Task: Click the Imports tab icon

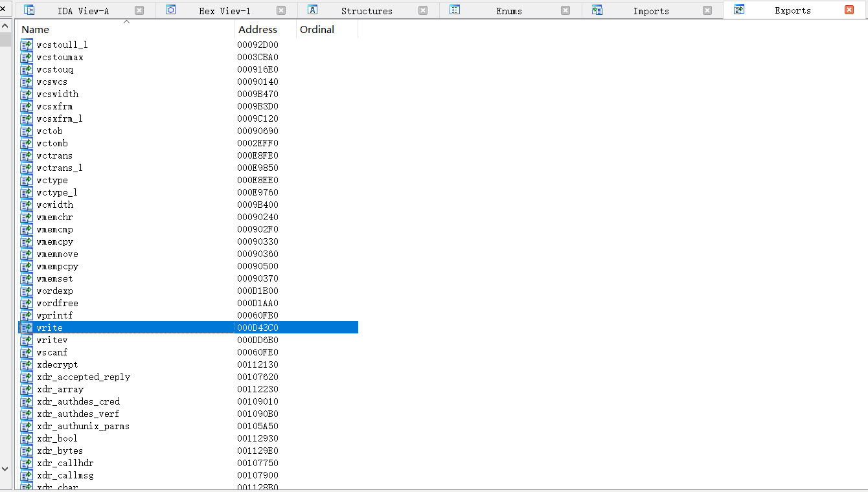Action: pyautogui.click(x=597, y=10)
